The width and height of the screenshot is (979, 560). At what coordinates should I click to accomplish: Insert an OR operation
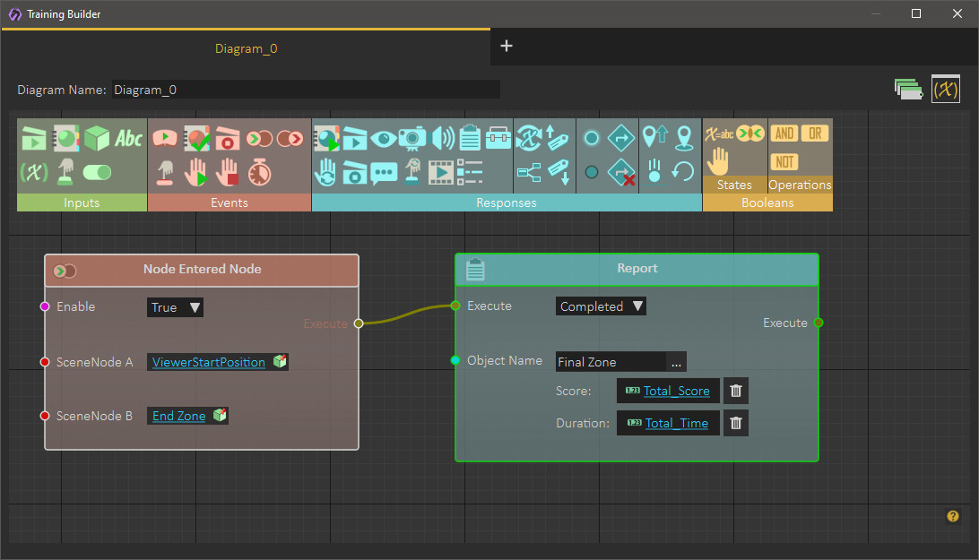pos(815,134)
